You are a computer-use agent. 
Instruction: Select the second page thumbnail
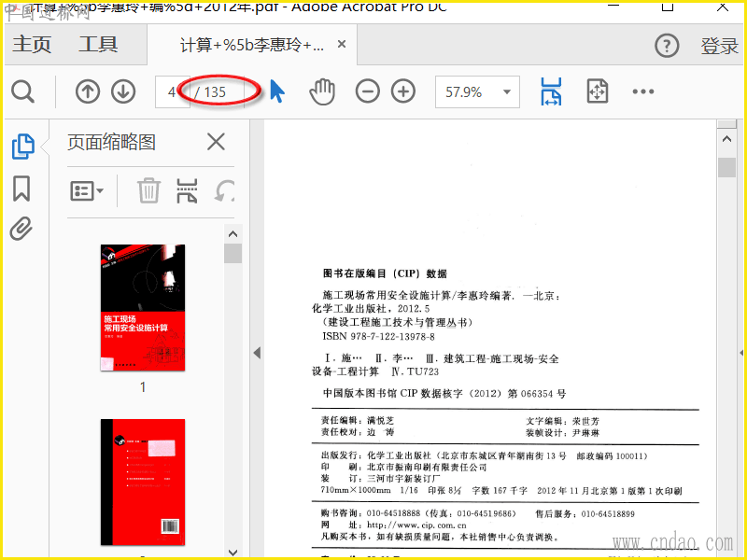coord(143,482)
